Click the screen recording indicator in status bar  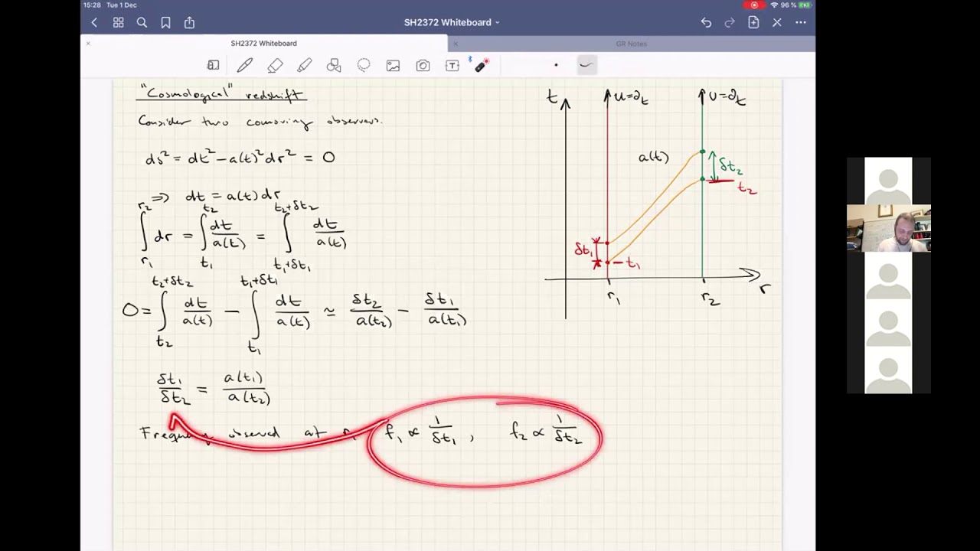coord(754,5)
